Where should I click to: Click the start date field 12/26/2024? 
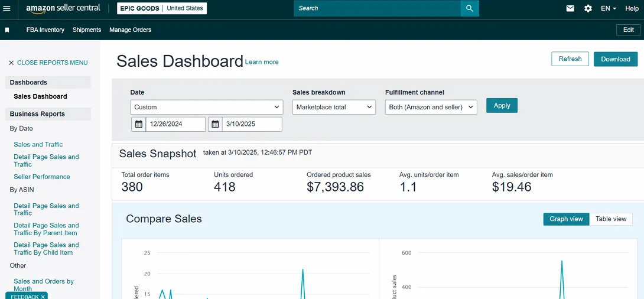175,124
